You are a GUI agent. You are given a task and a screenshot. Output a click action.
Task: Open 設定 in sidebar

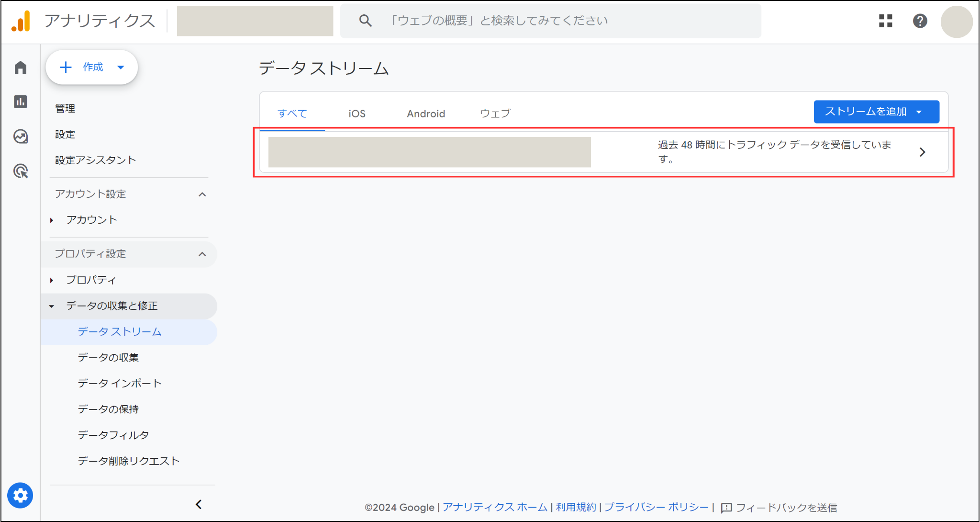pyautogui.click(x=65, y=135)
